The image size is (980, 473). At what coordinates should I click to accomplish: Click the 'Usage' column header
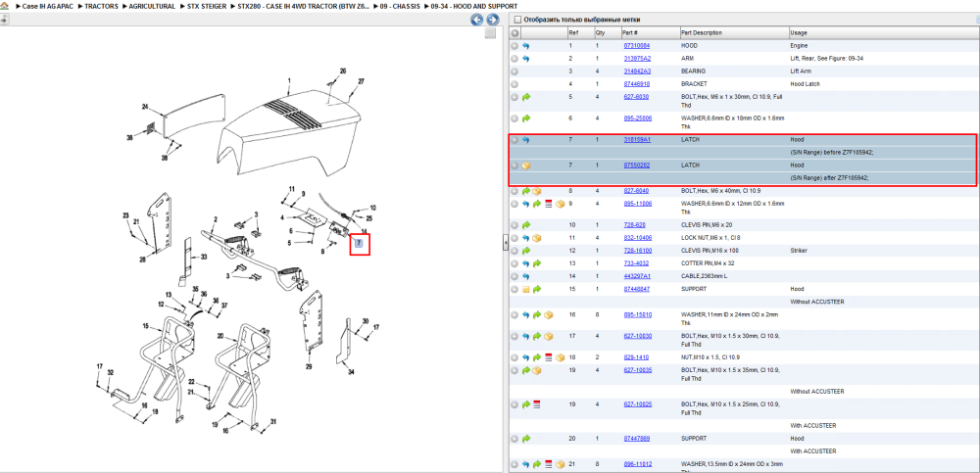click(798, 33)
